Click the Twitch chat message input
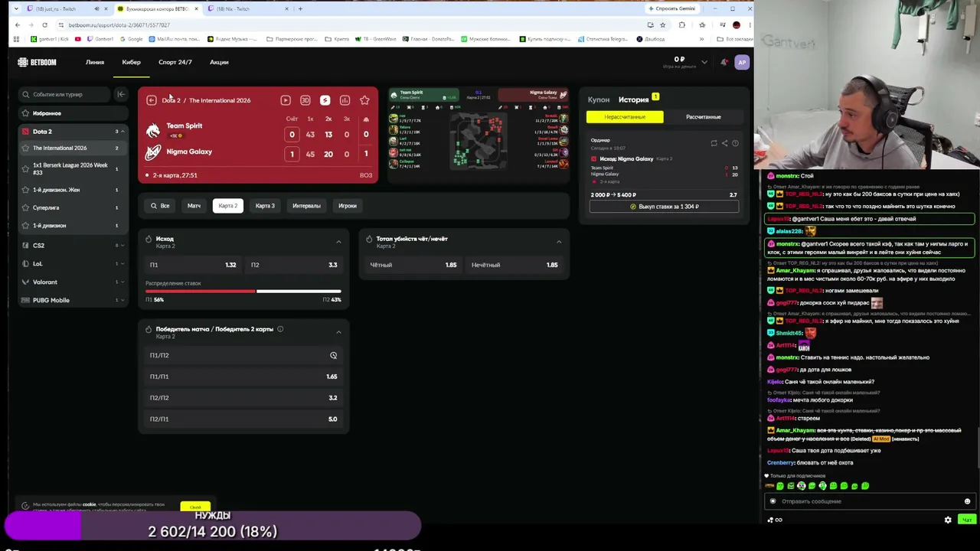 coord(870,501)
